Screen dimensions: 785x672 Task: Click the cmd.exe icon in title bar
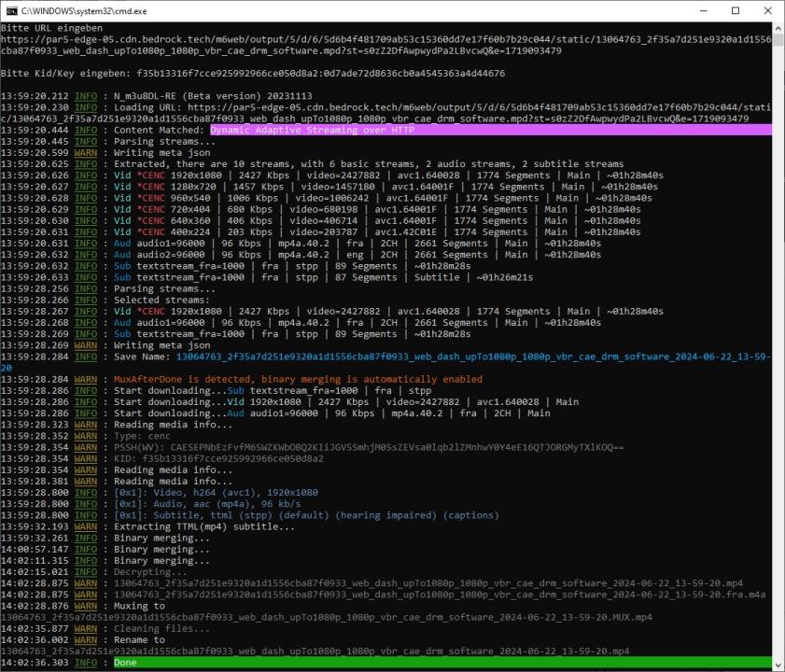coord(12,10)
